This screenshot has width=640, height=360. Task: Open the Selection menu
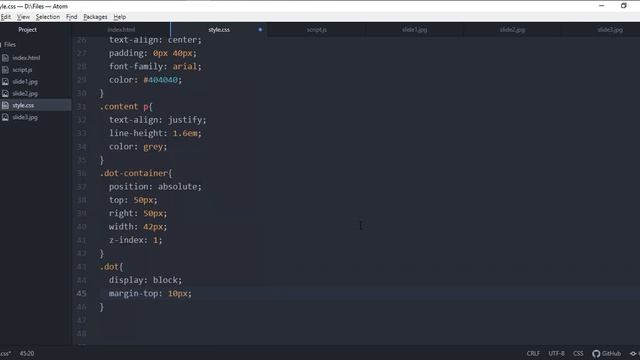(48, 17)
